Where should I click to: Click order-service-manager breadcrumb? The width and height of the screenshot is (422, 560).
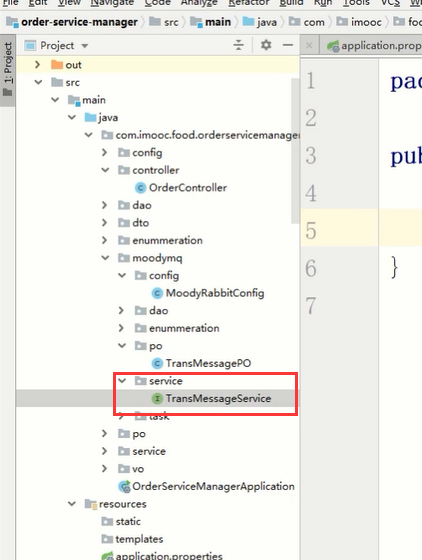(x=72, y=22)
